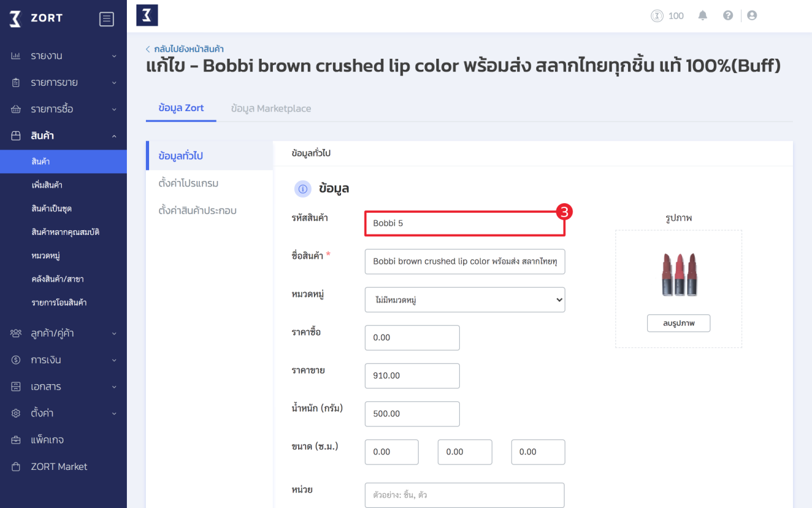Expand the ตั้งค่า settings chevron
812x508 pixels.
point(114,413)
